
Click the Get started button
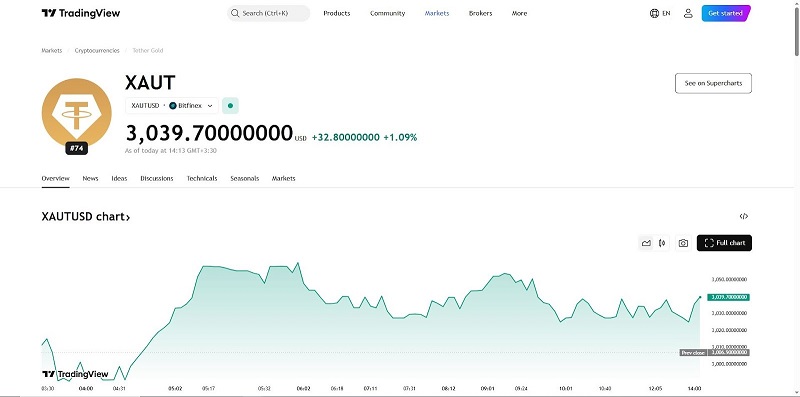pyautogui.click(x=726, y=13)
